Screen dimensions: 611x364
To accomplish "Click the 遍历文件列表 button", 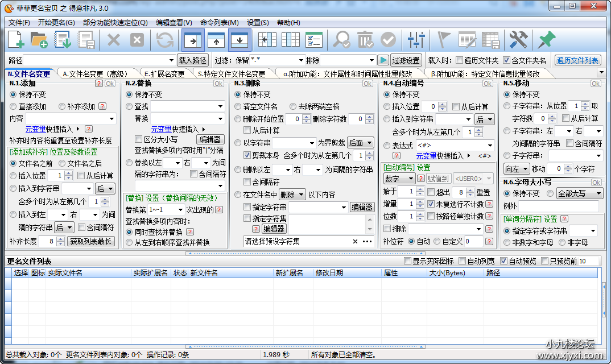I will [x=577, y=60].
